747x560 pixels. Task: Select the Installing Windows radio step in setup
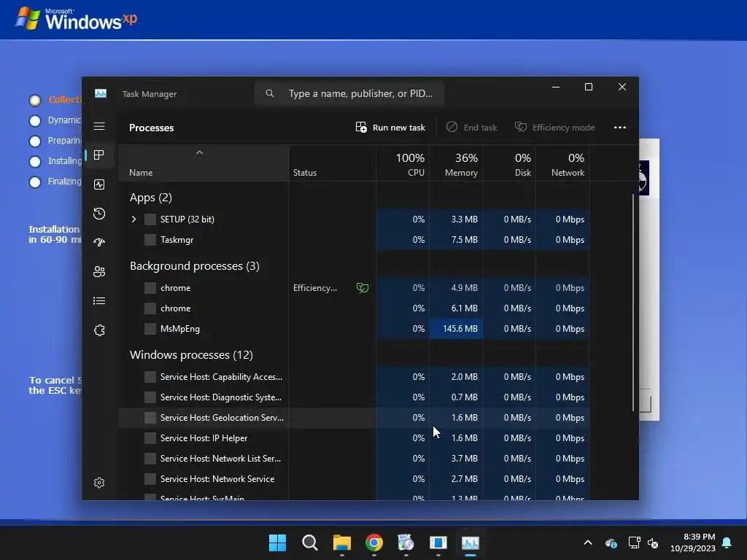35,161
